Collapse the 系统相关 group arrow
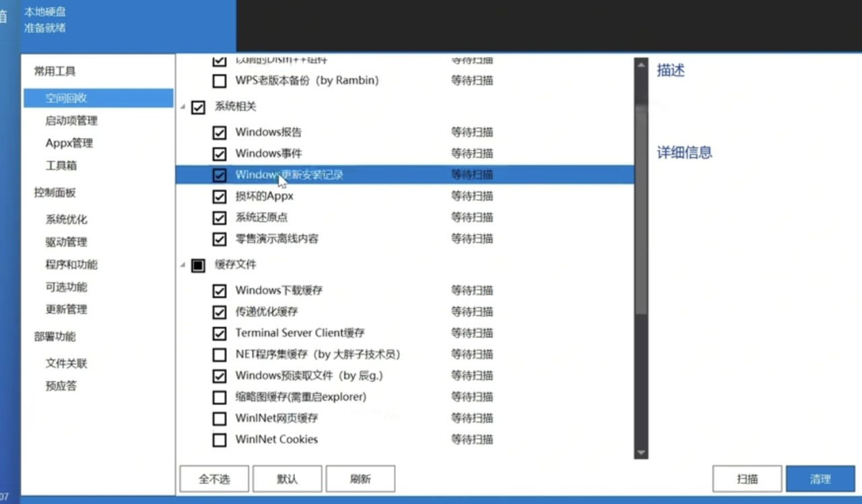 tap(183, 107)
